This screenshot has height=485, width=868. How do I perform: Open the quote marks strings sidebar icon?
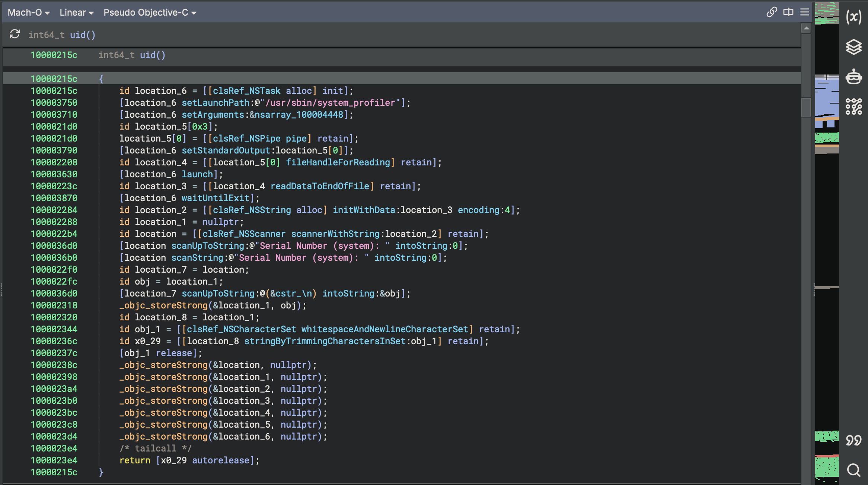853,440
